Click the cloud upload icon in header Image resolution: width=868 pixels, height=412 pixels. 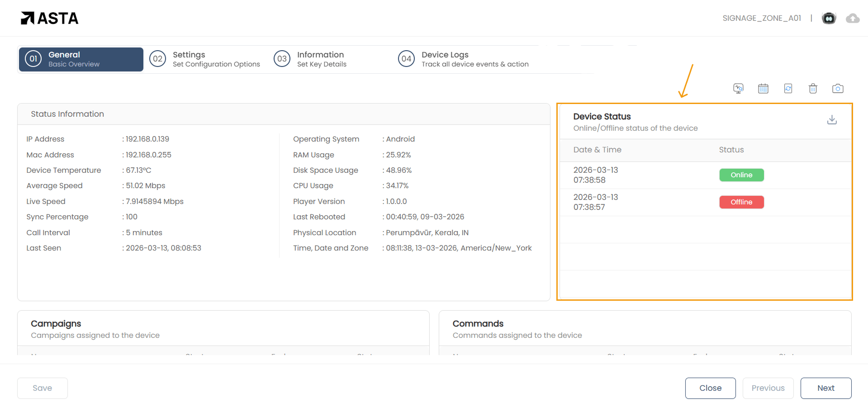click(x=853, y=18)
